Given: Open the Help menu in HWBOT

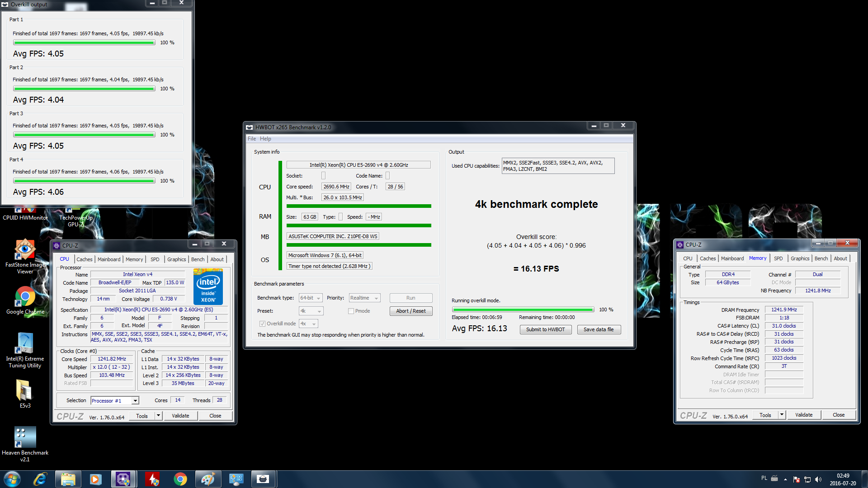Looking at the screenshot, I should (265, 139).
